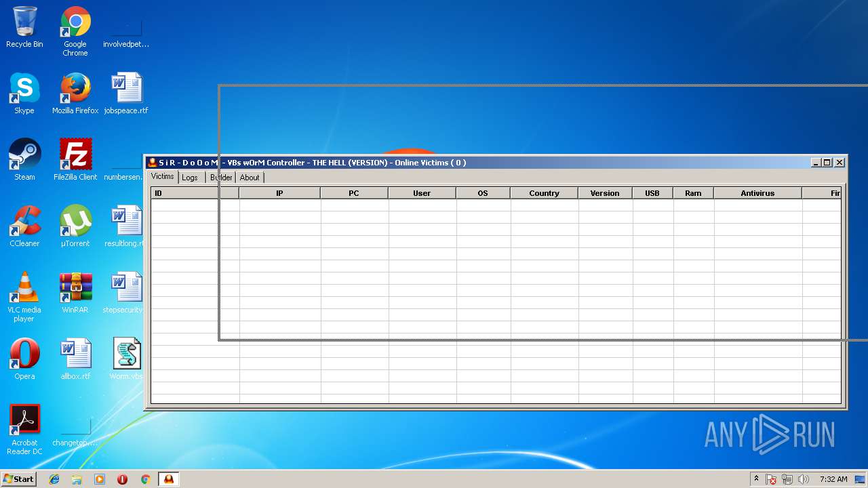Screen dimensions: 868x488
Task: Sort by the Country column header
Action: coord(544,193)
